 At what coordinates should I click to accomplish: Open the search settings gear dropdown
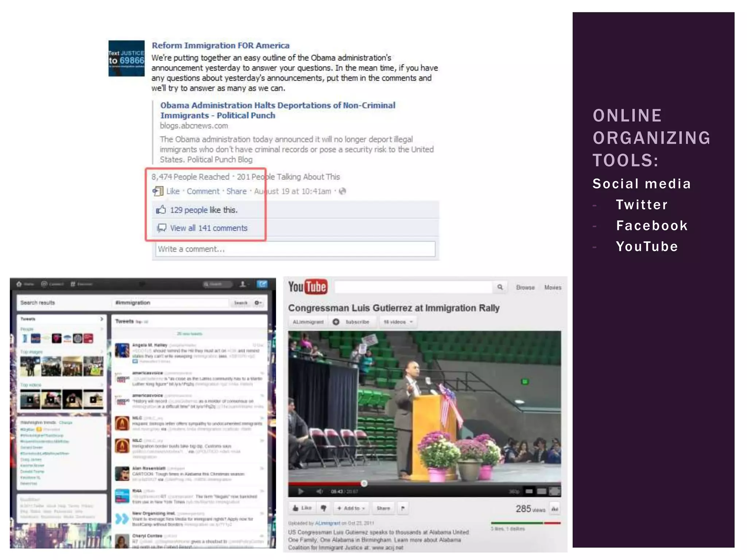258,303
